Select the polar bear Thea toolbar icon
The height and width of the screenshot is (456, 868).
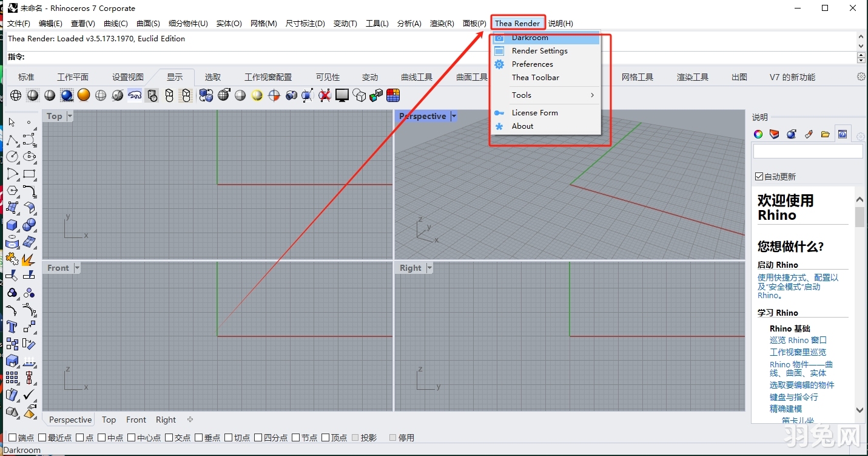click(x=135, y=95)
